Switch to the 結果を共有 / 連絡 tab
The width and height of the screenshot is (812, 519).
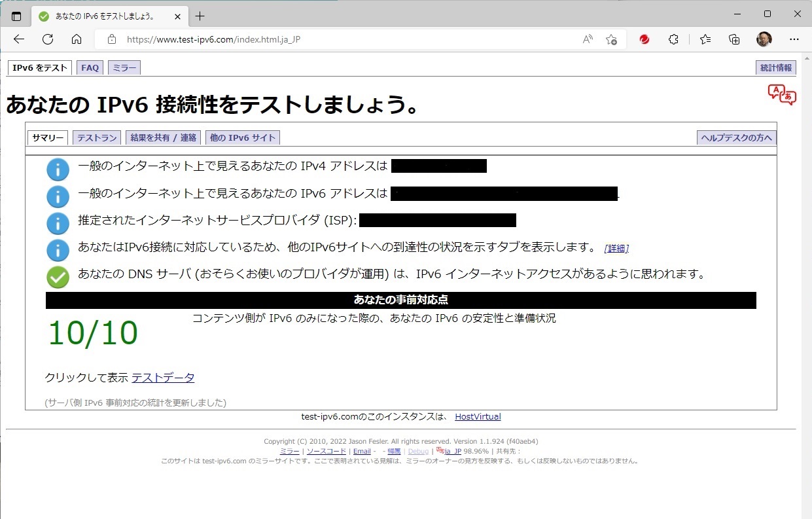163,137
